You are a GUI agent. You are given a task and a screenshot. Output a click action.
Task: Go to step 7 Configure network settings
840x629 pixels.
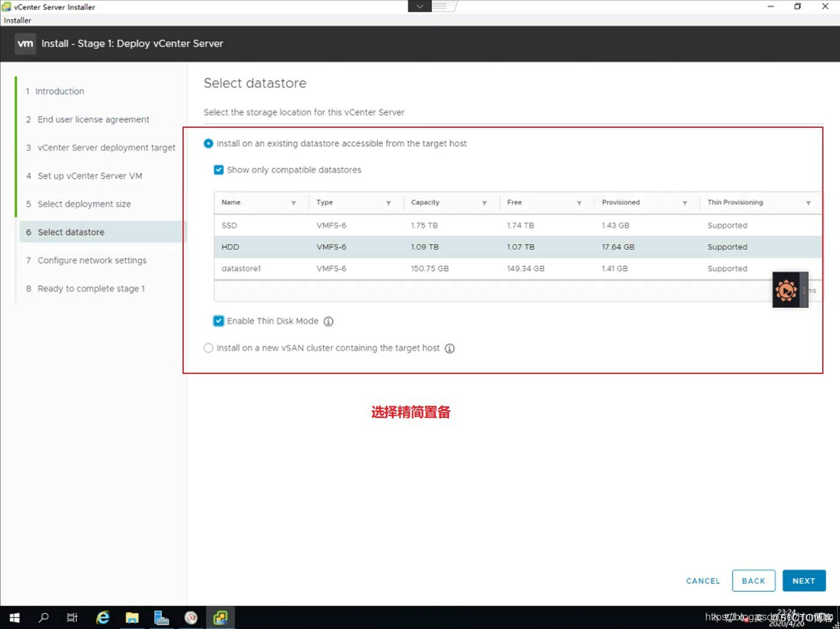point(86,261)
